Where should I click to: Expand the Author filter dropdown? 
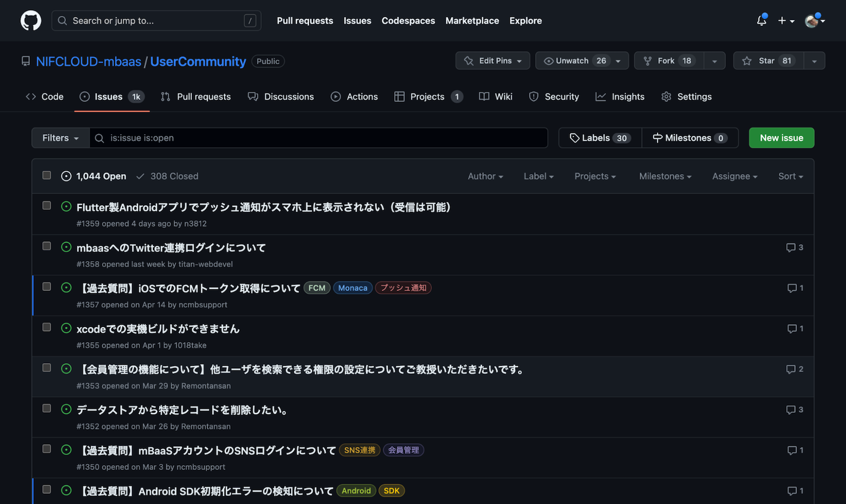point(485,176)
